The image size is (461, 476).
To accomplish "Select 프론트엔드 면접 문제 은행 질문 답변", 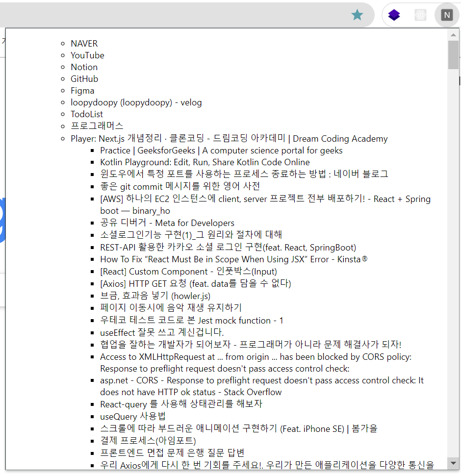I will coord(172,453).
